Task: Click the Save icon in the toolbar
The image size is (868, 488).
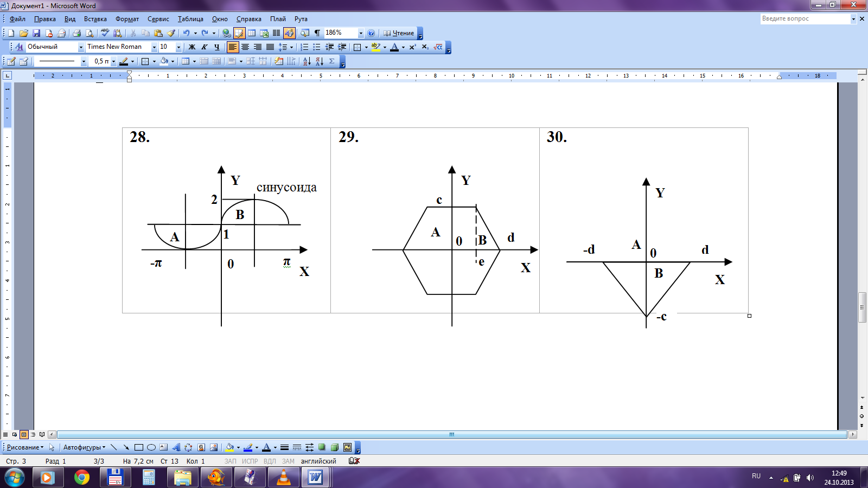Action: (36, 33)
